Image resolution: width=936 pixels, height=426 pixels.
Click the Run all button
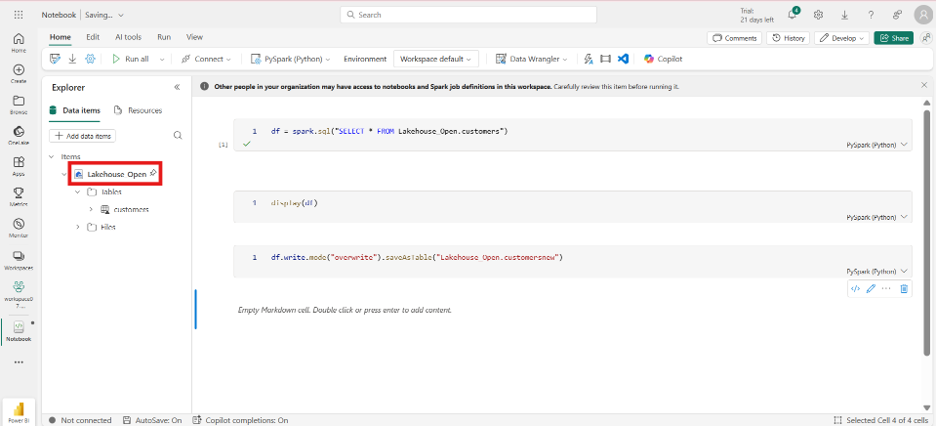tap(131, 59)
